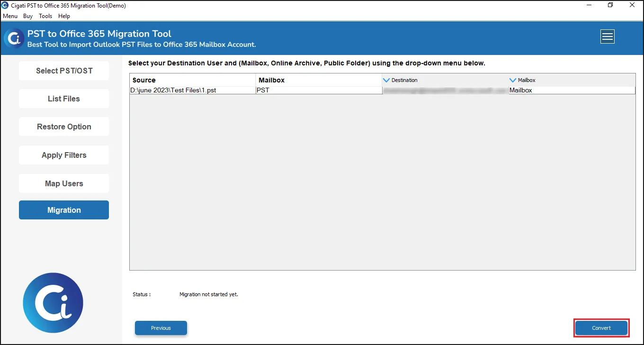The width and height of the screenshot is (644, 345).
Task: Open the Menu menu
Action: point(10,16)
